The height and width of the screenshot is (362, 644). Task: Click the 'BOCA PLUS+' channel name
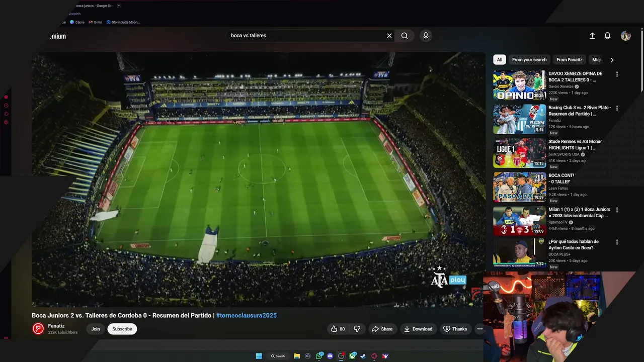(559, 254)
